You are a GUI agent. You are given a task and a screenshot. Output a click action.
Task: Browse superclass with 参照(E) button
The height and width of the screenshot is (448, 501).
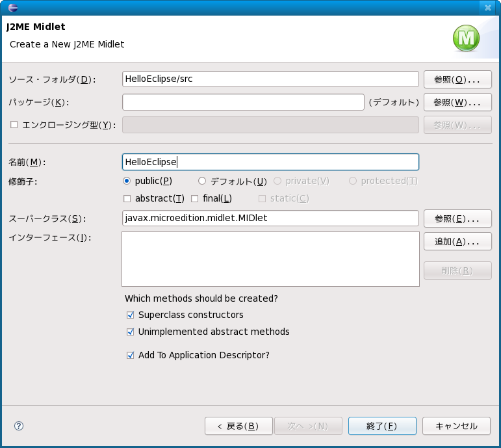coord(457,218)
